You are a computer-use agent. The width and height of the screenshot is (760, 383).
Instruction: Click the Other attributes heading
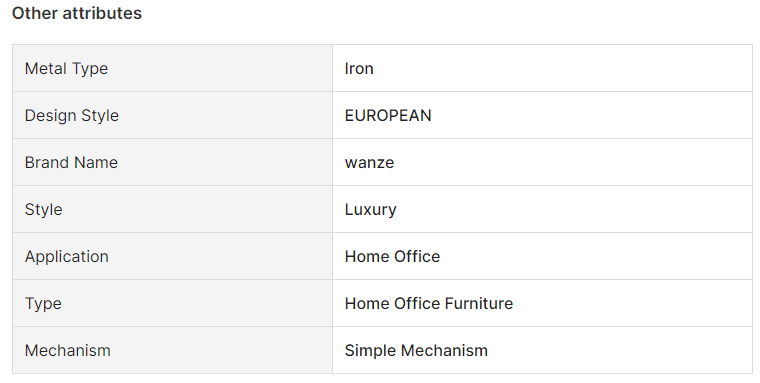pos(77,13)
